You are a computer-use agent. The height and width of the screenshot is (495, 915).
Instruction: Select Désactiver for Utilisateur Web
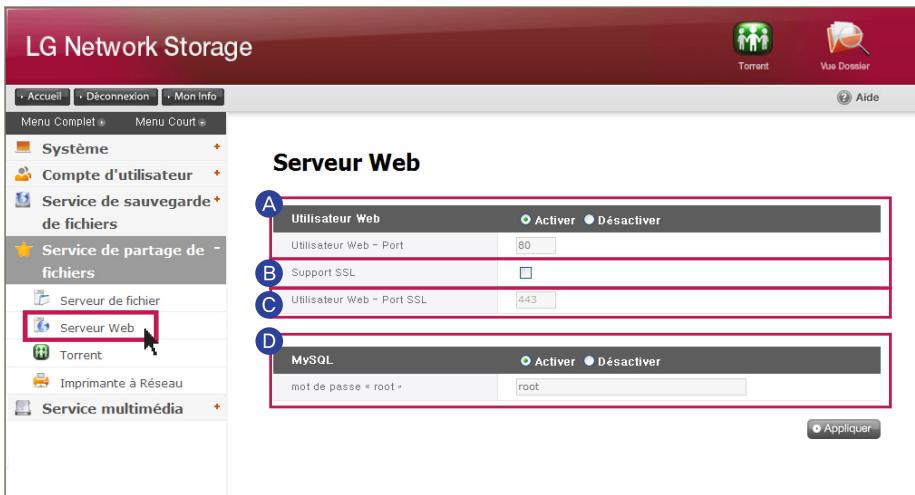[589, 219]
